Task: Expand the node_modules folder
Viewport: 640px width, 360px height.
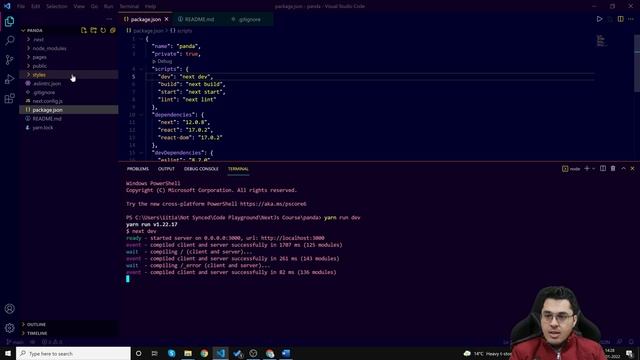Action: click(x=69, y=48)
